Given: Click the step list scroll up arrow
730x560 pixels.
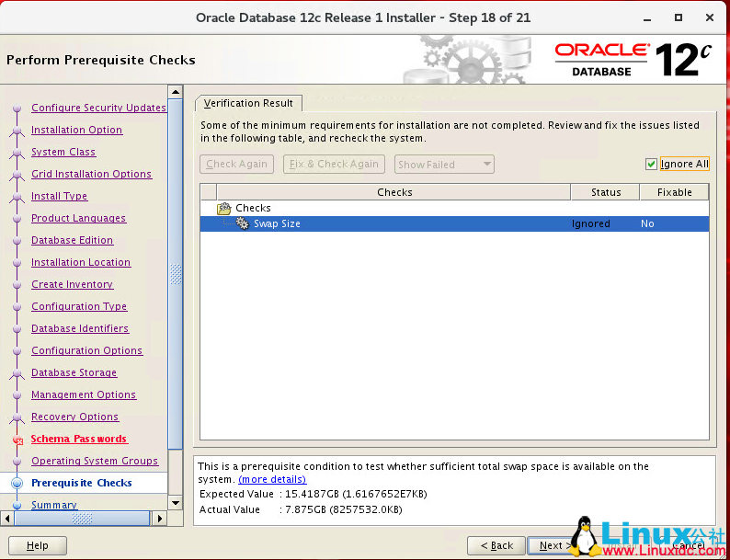Looking at the screenshot, I should coord(175,92).
